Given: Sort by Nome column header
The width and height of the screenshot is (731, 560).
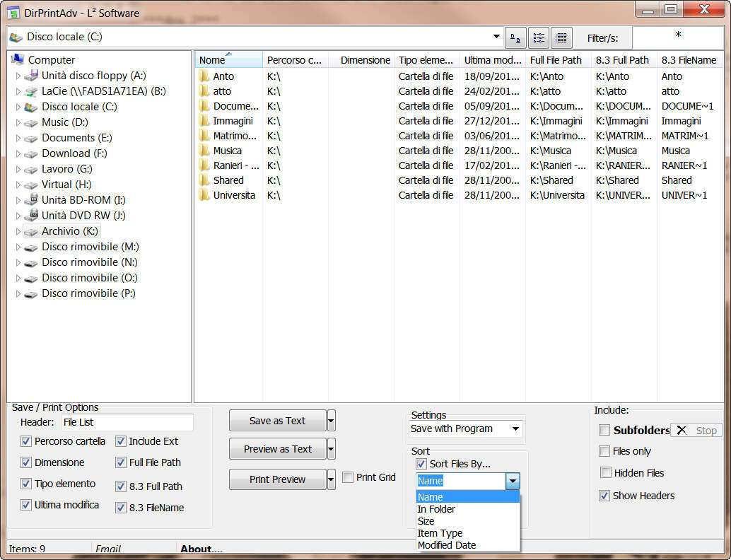Looking at the screenshot, I should [x=229, y=60].
